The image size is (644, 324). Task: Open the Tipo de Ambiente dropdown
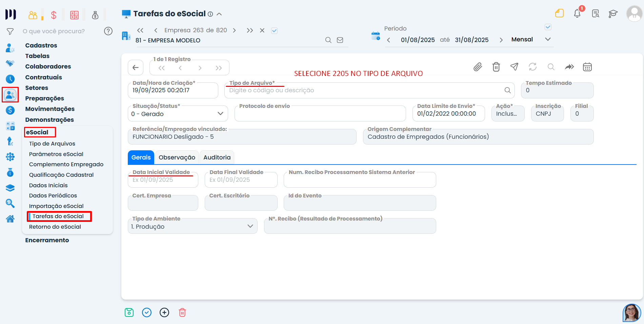click(193, 226)
